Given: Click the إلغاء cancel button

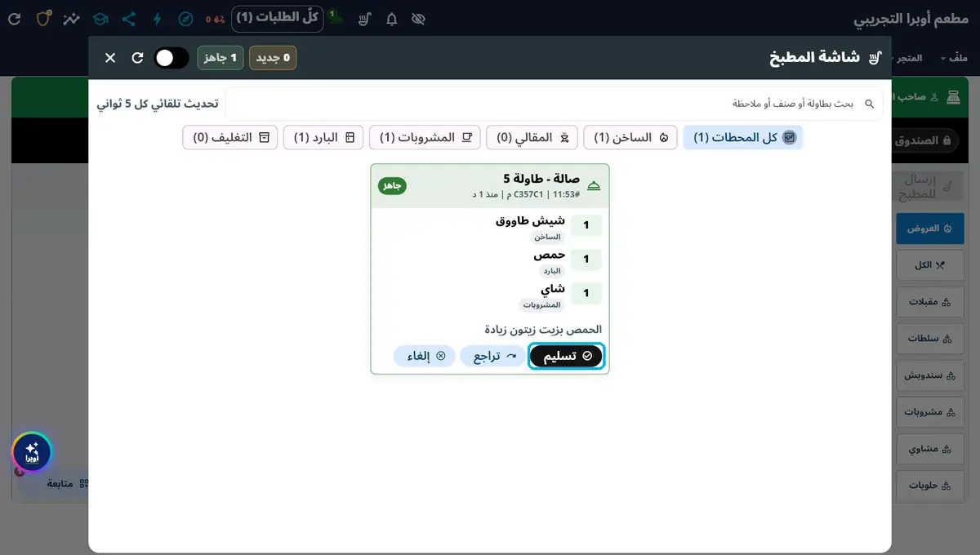Looking at the screenshot, I should 425,357.
